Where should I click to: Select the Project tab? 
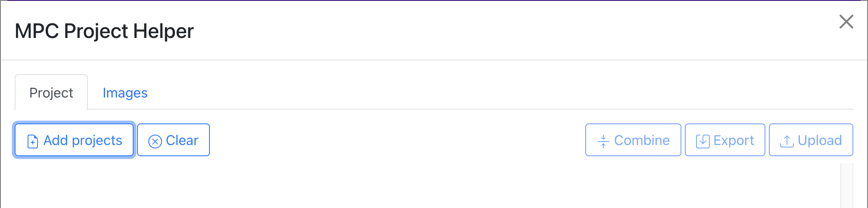coord(51,93)
